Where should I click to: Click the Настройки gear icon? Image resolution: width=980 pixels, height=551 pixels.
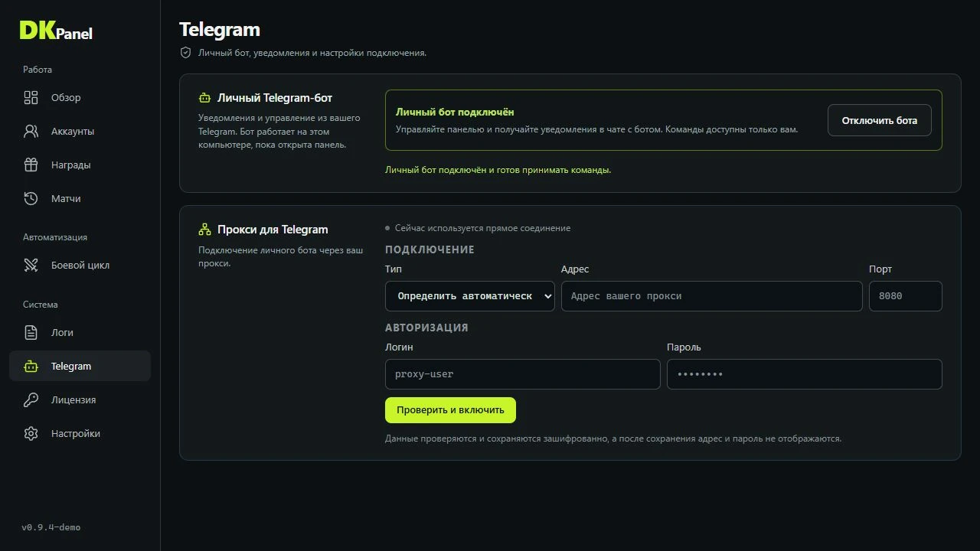[31, 433]
